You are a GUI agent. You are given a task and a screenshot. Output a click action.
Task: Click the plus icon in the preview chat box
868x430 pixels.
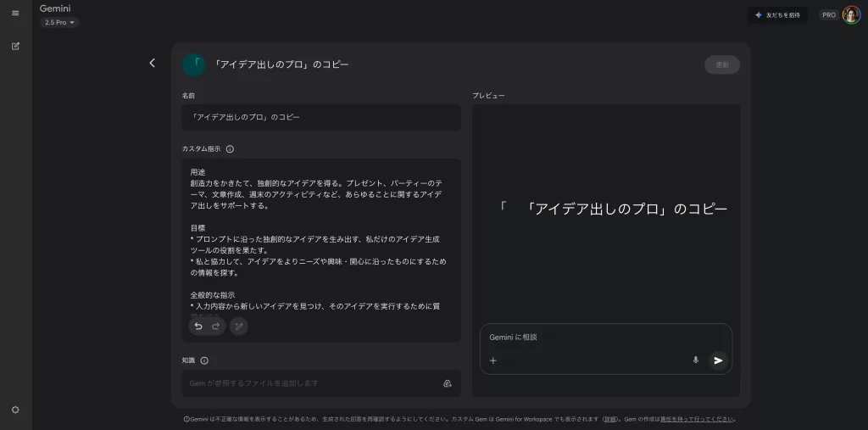493,360
